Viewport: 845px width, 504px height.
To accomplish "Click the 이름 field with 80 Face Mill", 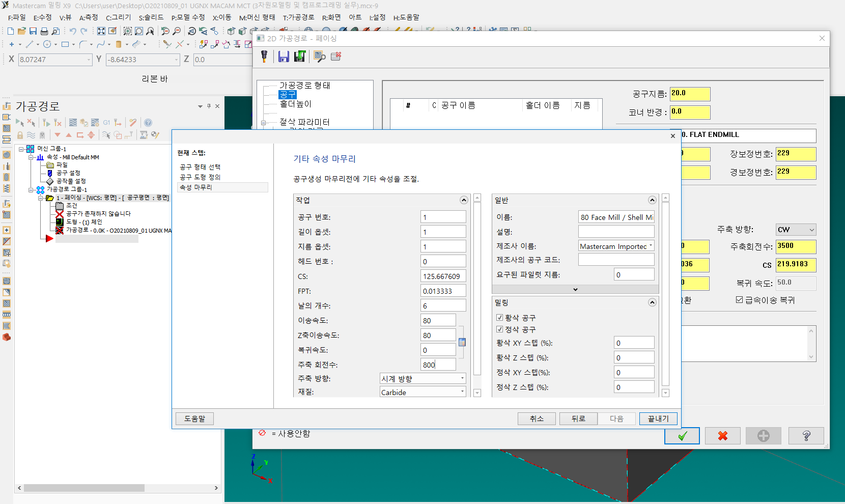I will [616, 217].
